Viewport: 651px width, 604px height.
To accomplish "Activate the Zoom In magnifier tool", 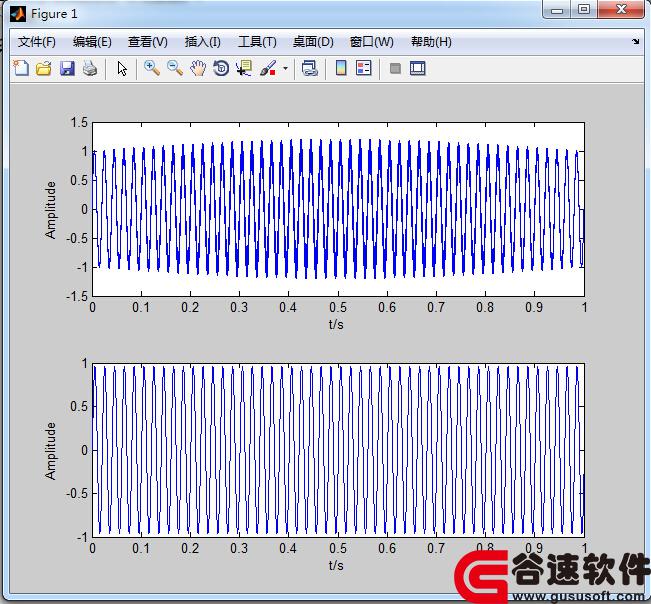I will 152,68.
